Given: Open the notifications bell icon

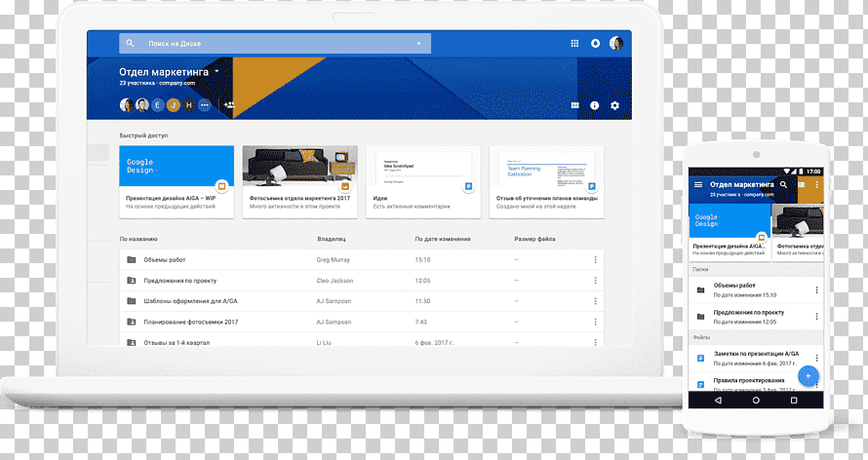Looking at the screenshot, I should coord(595,43).
